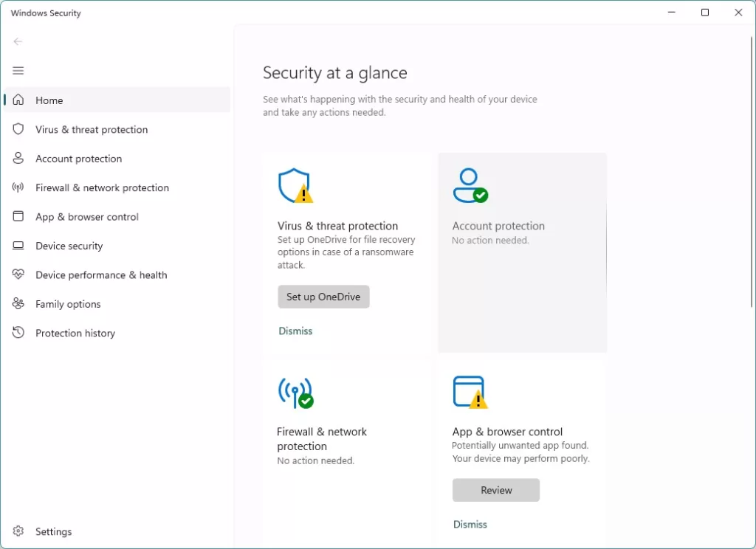
Task: Click the Security at a glance heading
Action: coord(335,73)
